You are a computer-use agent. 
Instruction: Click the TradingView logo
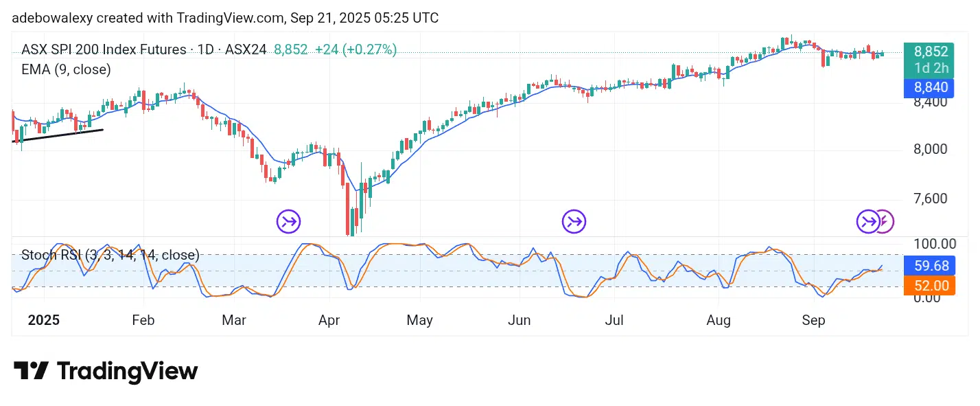coord(106,372)
